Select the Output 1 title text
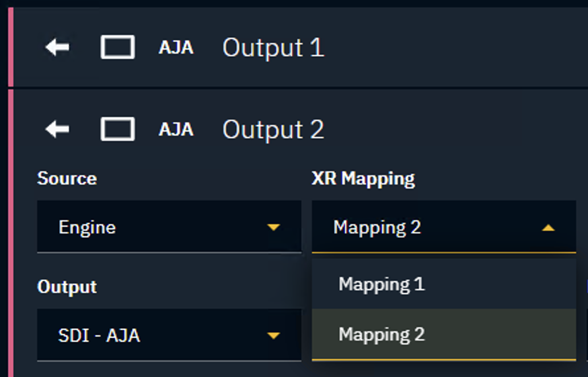The width and height of the screenshot is (588, 377). (x=273, y=48)
